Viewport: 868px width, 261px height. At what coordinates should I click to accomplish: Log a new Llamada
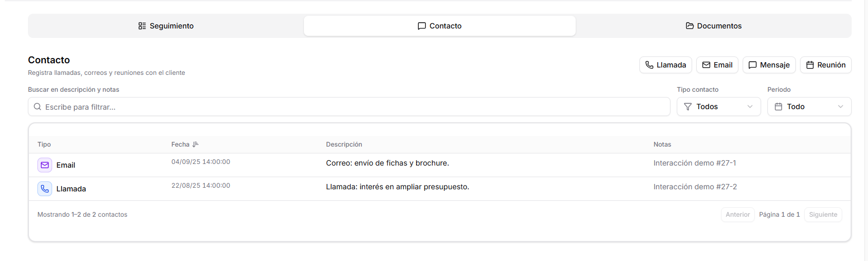(x=666, y=65)
